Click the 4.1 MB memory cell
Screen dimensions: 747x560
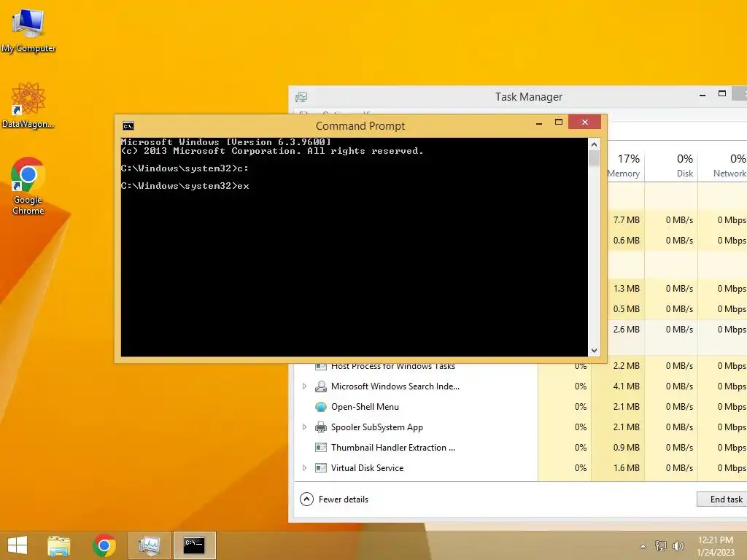(x=618, y=386)
